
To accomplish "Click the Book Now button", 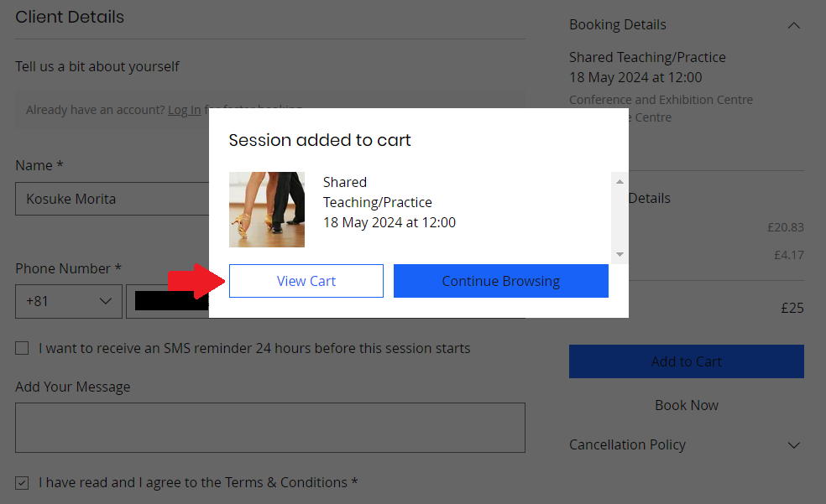I will 687,405.
